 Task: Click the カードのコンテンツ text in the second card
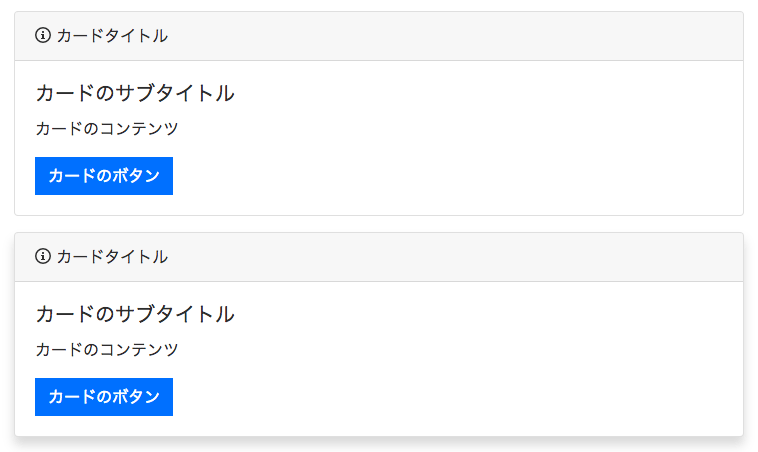click(x=107, y=350)
